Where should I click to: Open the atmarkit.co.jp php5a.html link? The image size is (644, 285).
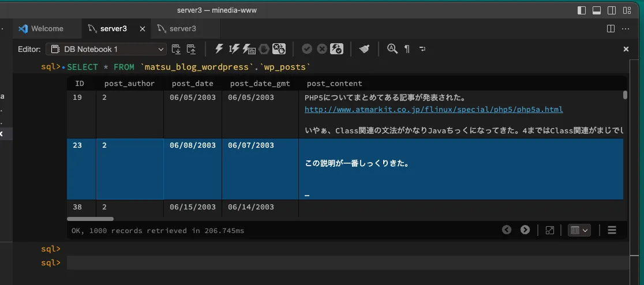(x=433, y=109)
